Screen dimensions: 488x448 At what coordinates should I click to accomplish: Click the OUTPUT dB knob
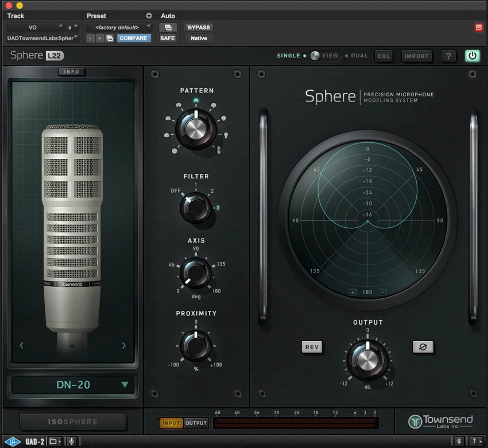367,360
